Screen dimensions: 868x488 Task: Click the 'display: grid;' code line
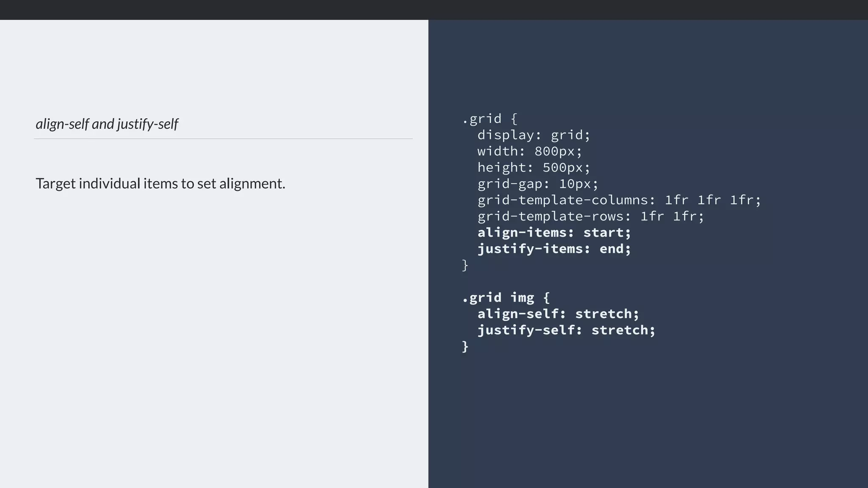534,135
